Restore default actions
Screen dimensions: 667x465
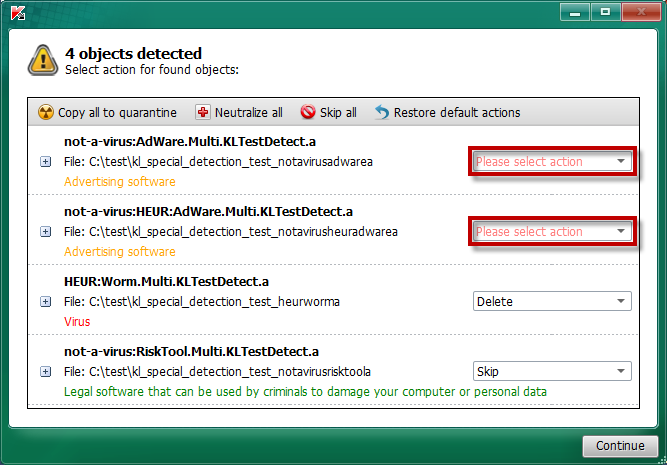coord(448,112)
